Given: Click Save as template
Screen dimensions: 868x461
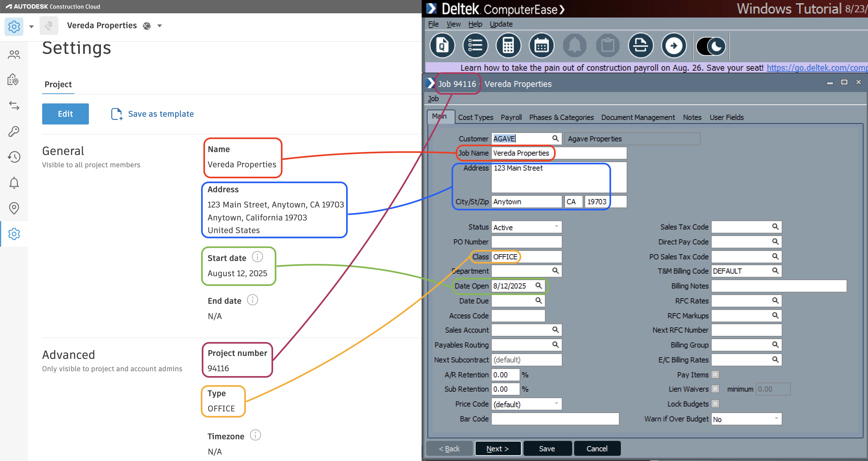Looking at the screenshot, I should point(152,114).
